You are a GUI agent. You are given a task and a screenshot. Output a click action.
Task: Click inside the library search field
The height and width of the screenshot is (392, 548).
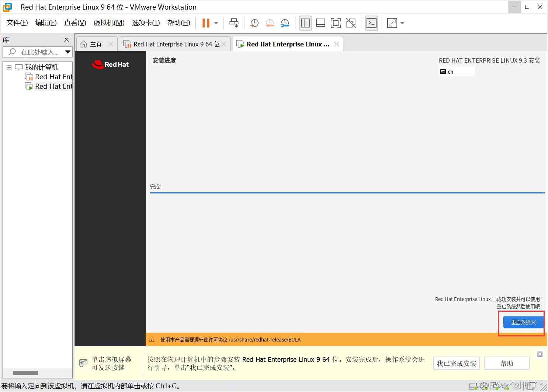(37, 52)
